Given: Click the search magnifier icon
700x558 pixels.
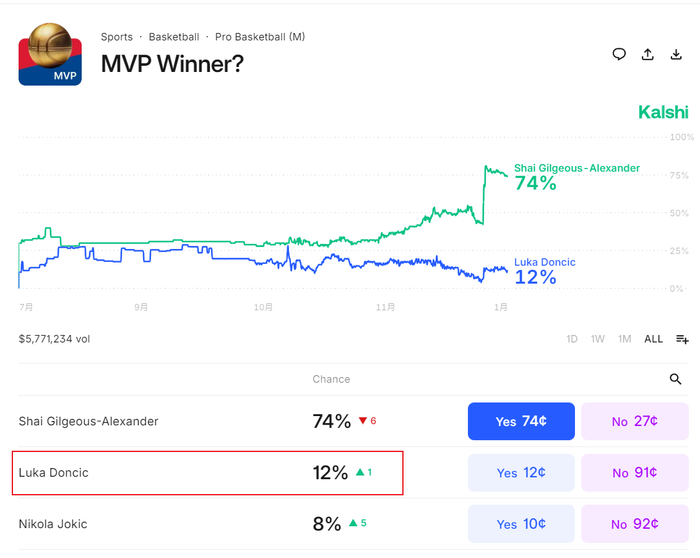Looking at the screenshot, I should 676,379.
